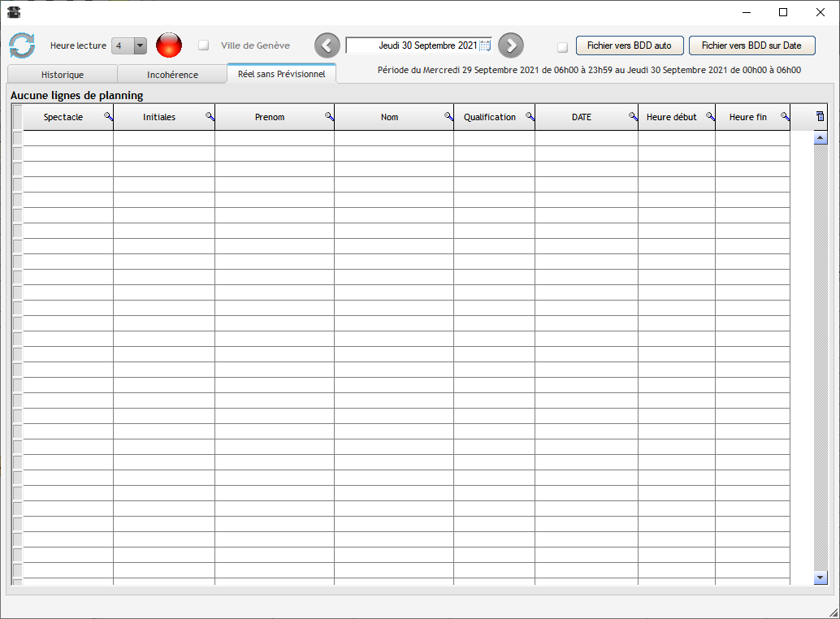The image size is (840, 619).
Task: Sort by the Qualification column header
Action: tap(490, 117)
